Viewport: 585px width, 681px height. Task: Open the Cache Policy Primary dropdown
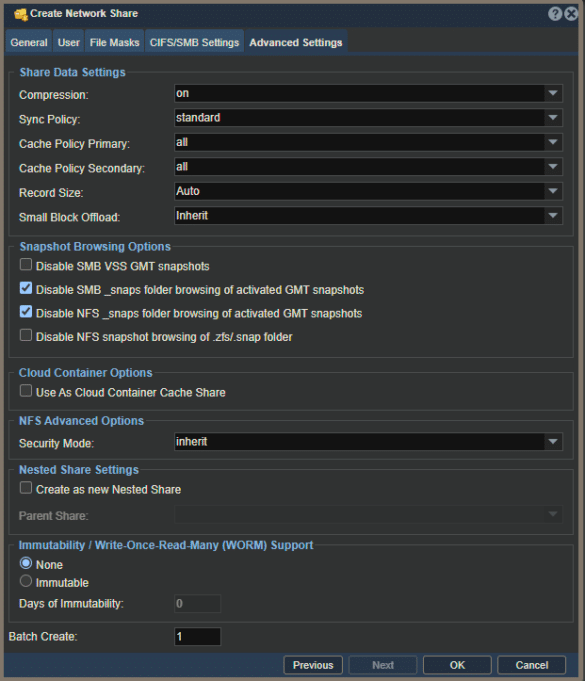[x=368, y=142]
